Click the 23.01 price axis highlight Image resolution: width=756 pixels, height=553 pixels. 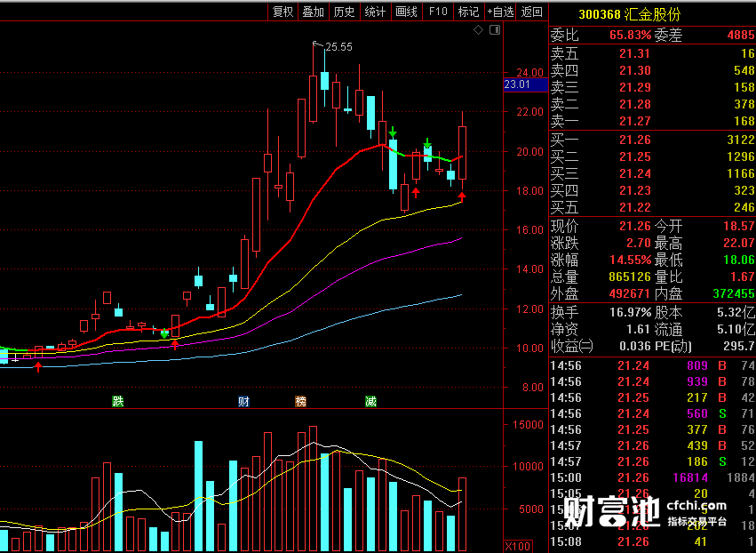tap(526, 85)
